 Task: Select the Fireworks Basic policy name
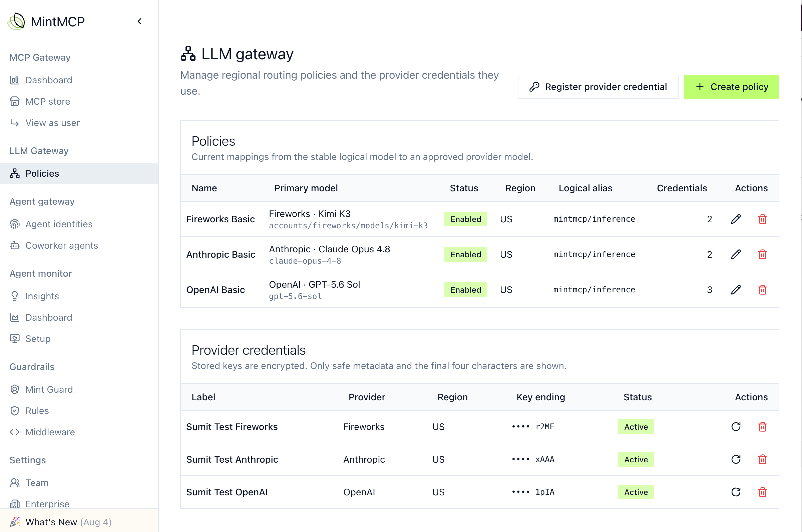coord(221,219)
